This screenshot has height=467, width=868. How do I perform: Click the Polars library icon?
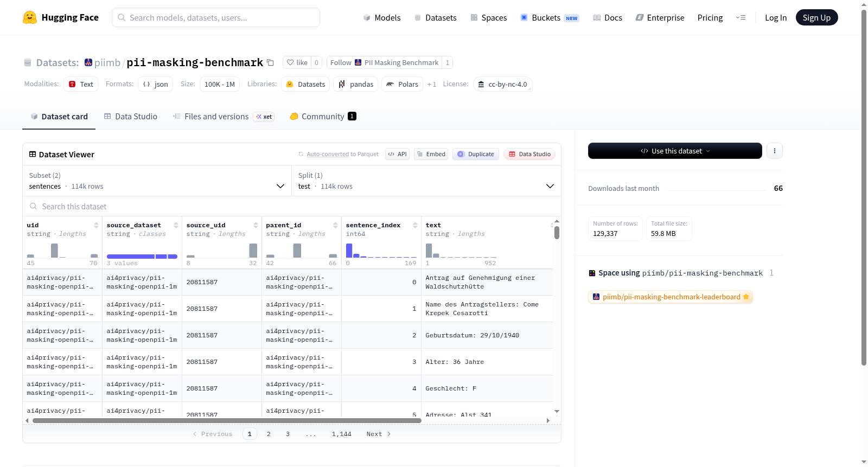click(390, 84)
